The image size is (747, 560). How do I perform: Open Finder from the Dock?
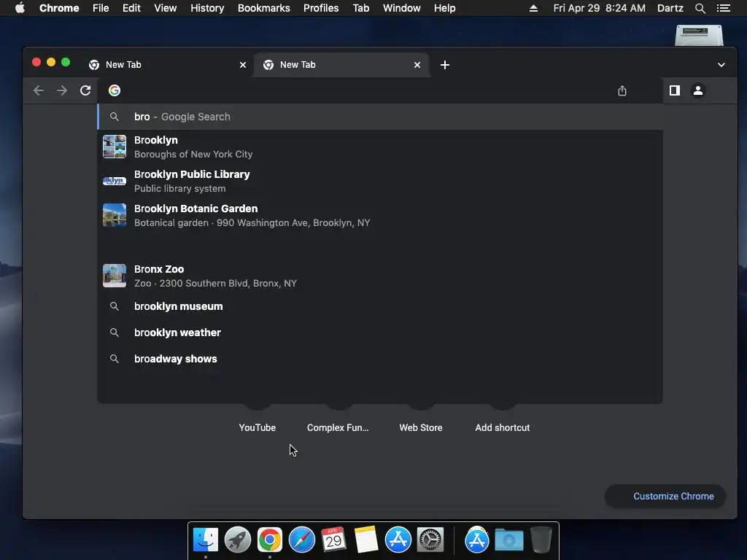click(206, 540)
